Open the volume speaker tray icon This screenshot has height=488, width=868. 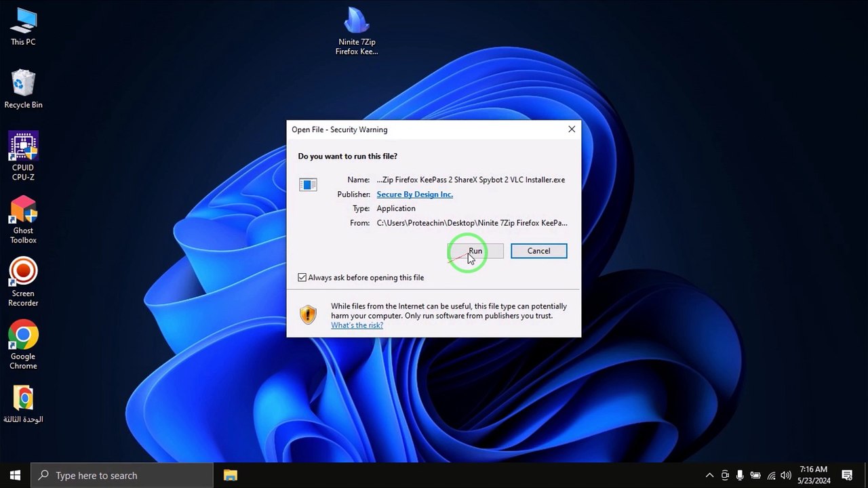click(x=786, y=475)
